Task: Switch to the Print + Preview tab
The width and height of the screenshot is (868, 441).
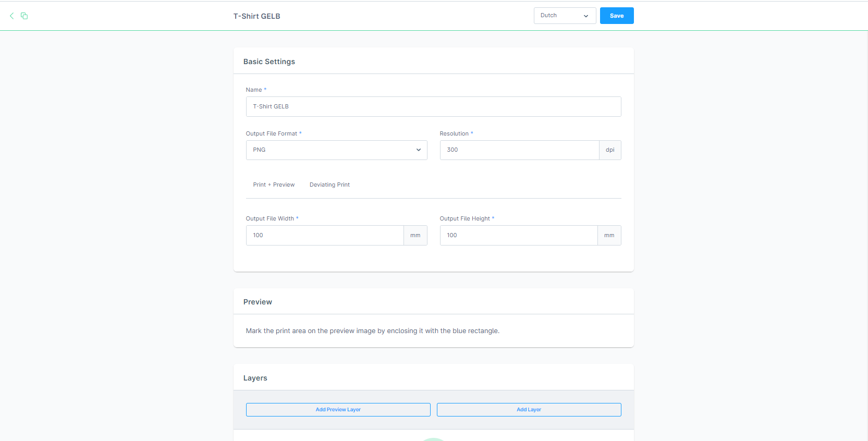Action: [x=274, y=185]
